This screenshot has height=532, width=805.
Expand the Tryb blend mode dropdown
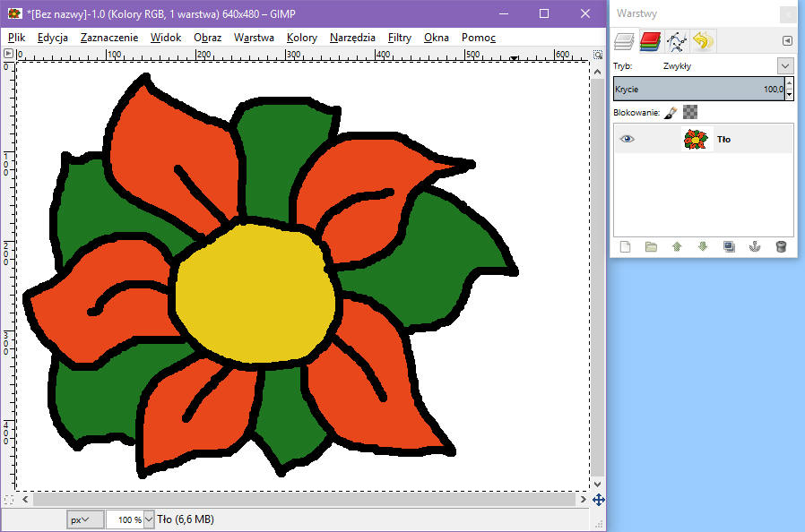(785, 66)
